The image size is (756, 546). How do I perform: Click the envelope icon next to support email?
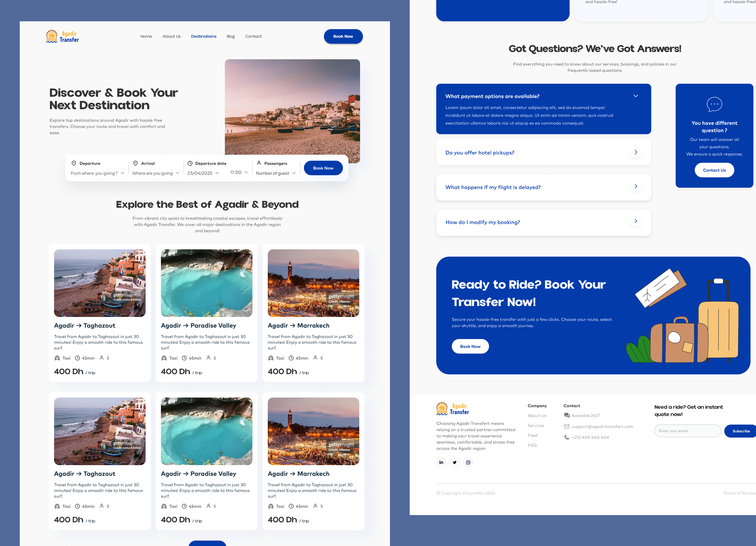click(567, 426)
